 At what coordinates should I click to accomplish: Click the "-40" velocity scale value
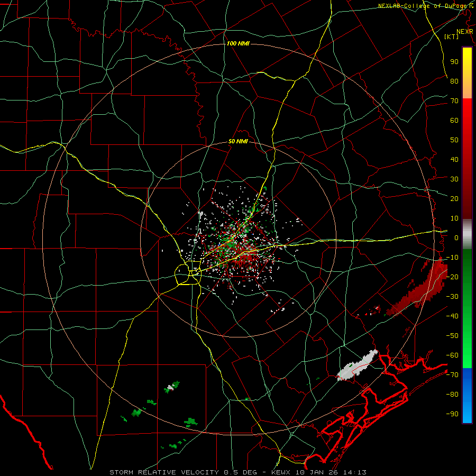click(452, 316)
